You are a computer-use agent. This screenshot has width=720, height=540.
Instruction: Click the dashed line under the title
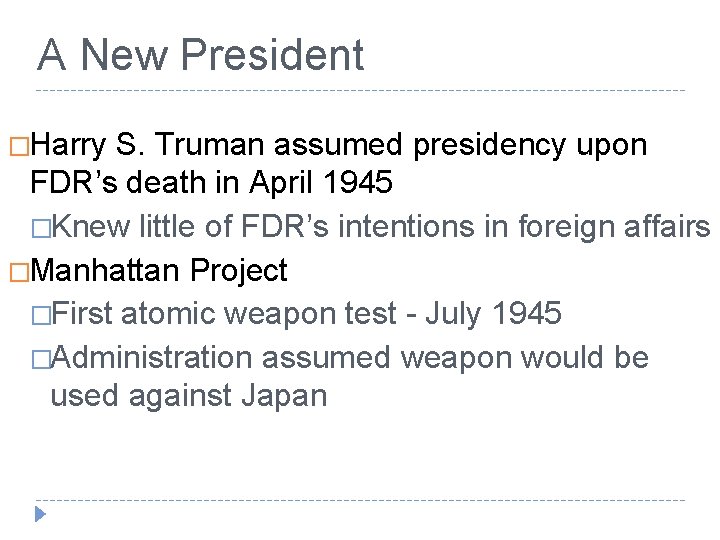(x=360, y=91)
